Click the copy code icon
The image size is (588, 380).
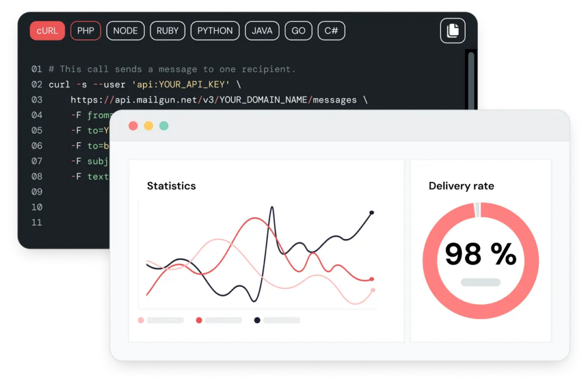pos(452,30)
